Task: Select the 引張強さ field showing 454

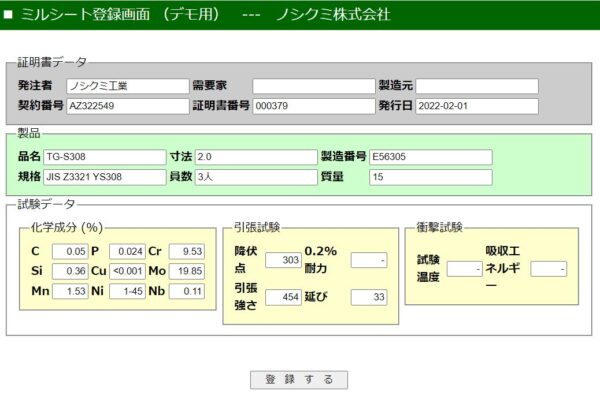Action: coord(283,297)
